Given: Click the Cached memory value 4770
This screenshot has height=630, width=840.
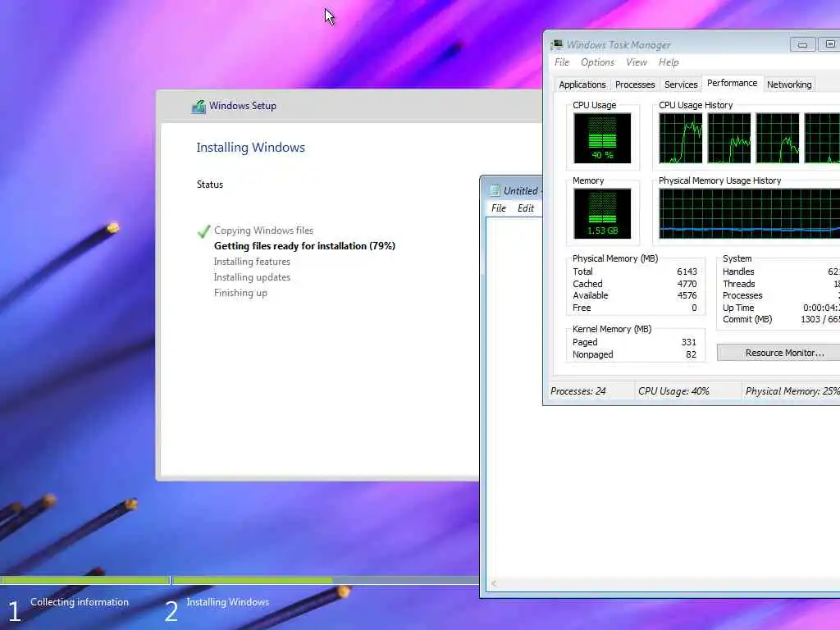Looking at the screenshot, I should click(x=687, y=284).
